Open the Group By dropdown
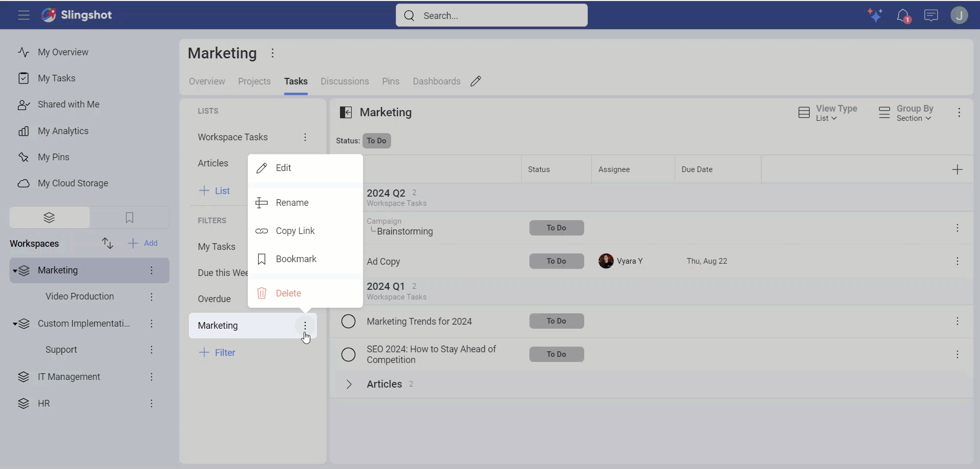The width and height of the screenshot is (980, 469). tap(906, 113)
